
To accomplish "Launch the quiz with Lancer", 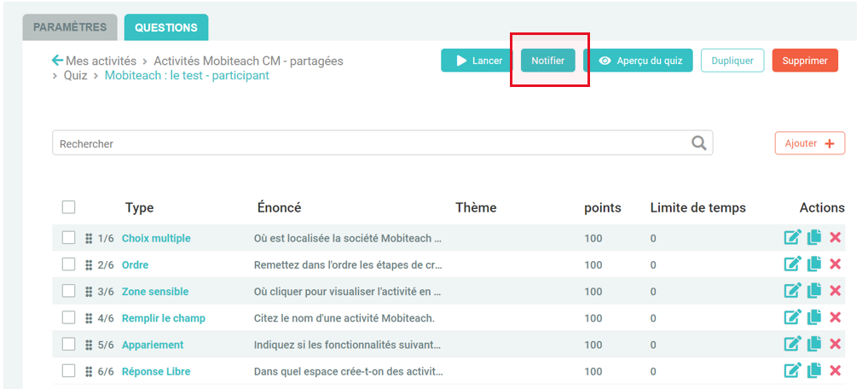I will (x=477, y=61).
